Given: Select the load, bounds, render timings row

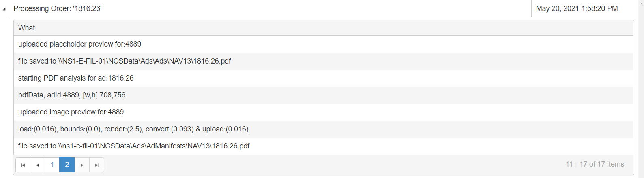Looking at the screenshot, I should [133, 129].
